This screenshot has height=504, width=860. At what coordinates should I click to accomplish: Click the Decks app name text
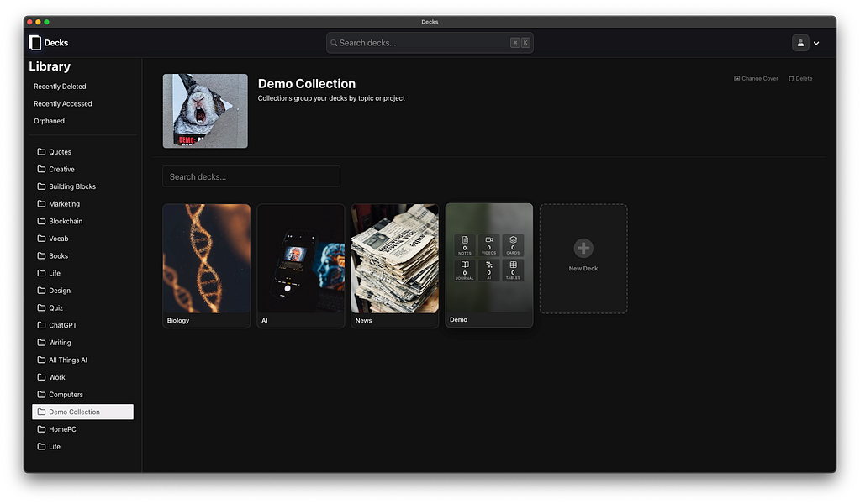(x=56, y=43)
